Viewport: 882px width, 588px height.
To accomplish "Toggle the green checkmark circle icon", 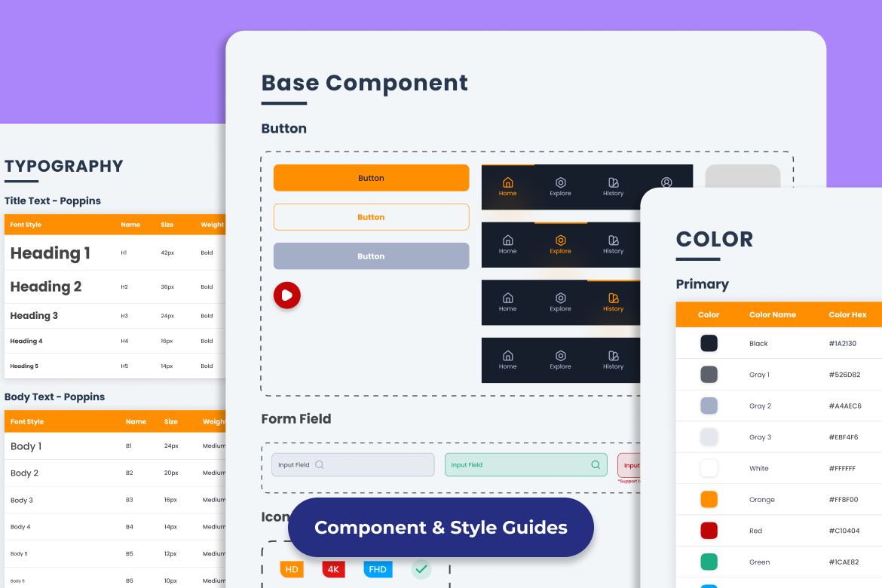I will [421, 569].
